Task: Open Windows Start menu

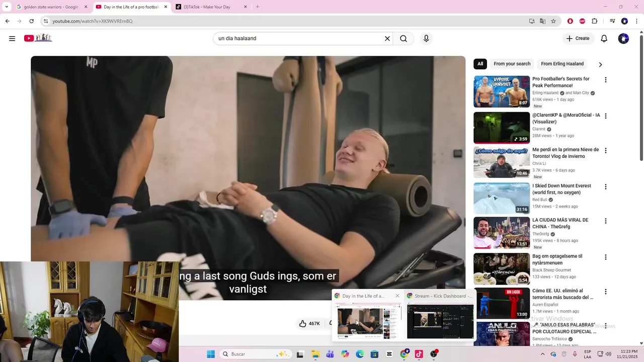Action: coord(211,354)
